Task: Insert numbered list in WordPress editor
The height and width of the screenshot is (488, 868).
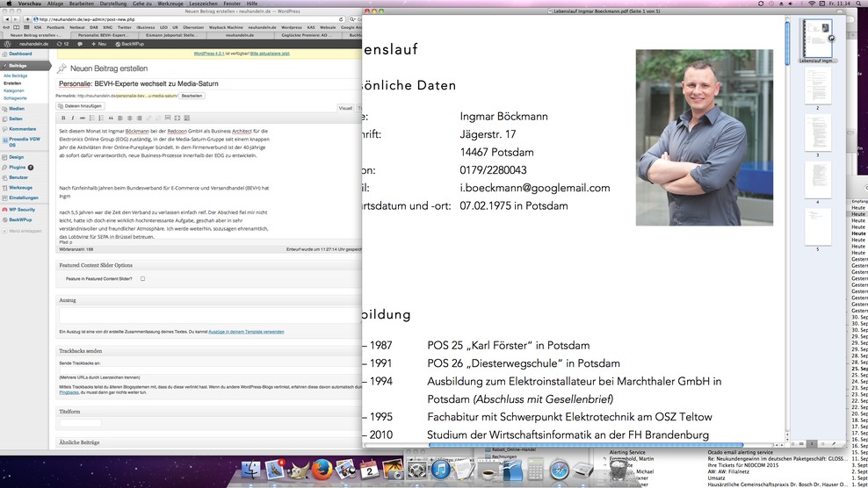Action: point(101,118)
